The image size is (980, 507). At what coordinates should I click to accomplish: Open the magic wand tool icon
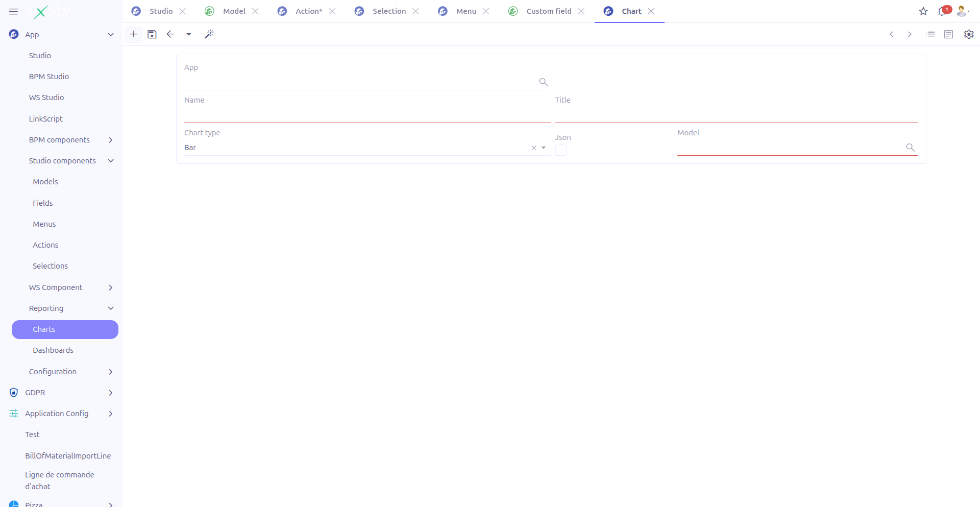pyautogui.click(x=209, y=34)
